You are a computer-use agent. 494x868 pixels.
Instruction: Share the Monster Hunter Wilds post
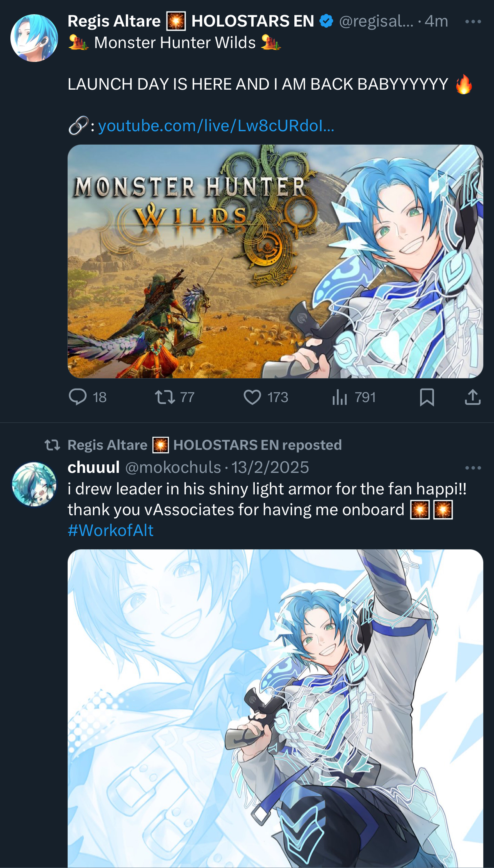tap(472, 397)
